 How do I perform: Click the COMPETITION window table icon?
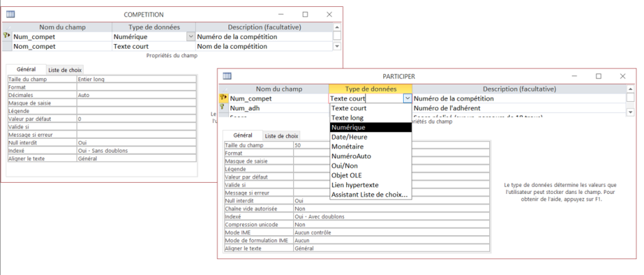coord(11,14)
